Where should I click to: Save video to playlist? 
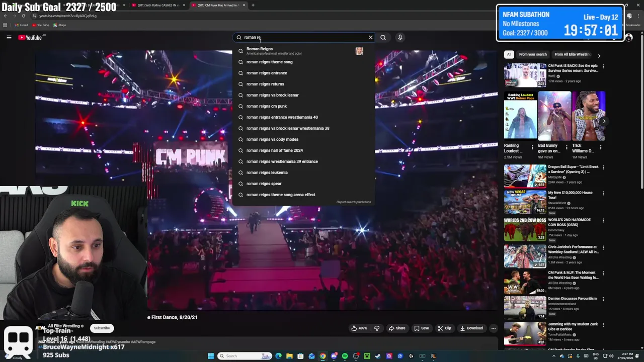[x=422, y=328]
